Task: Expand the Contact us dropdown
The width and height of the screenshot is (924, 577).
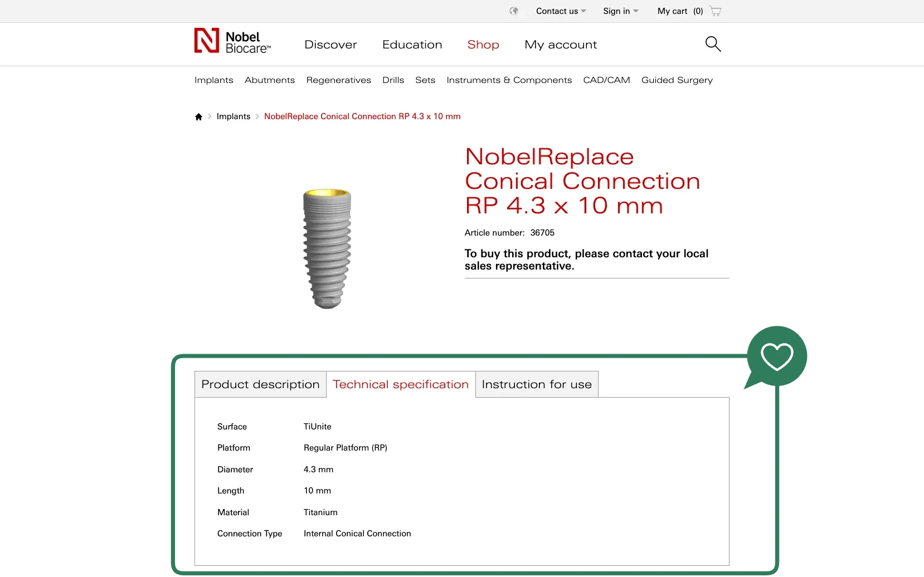Action: coord(561,11)
